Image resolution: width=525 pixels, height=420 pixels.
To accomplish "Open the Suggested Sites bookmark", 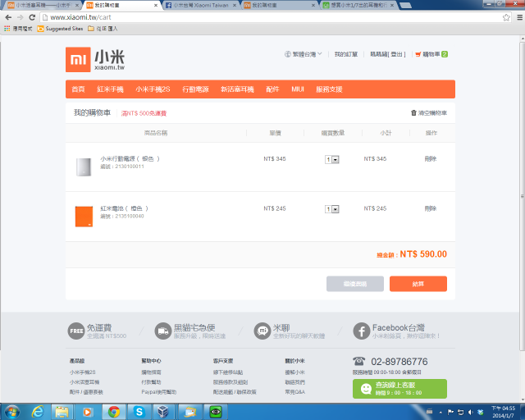I will coord(60,29).
